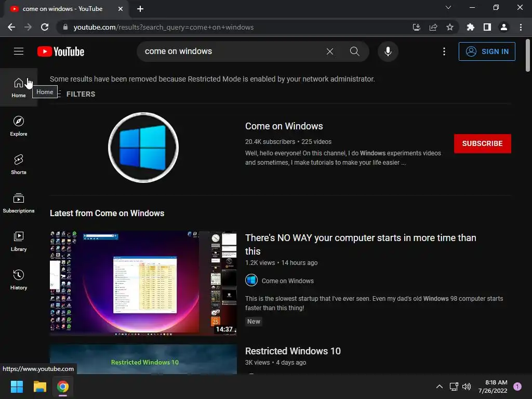Go back with the browser back arrow
This screenshot has width=532, height=399.
pos(11,27)
